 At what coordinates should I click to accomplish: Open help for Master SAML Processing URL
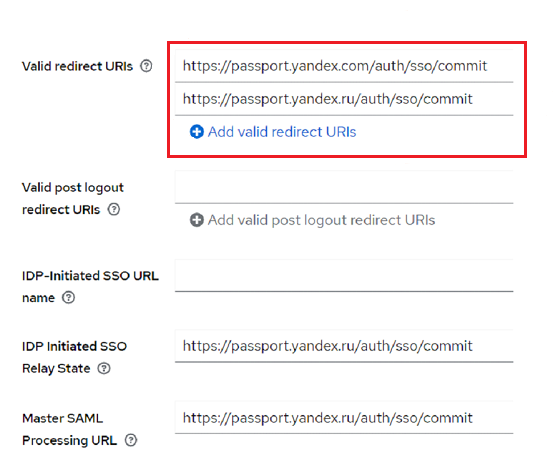point(131,440)
